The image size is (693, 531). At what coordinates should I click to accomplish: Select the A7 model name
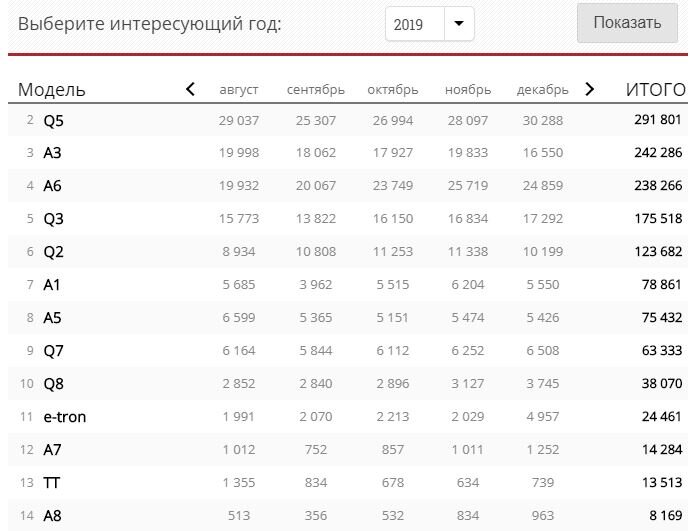click(x=52, y=450)
